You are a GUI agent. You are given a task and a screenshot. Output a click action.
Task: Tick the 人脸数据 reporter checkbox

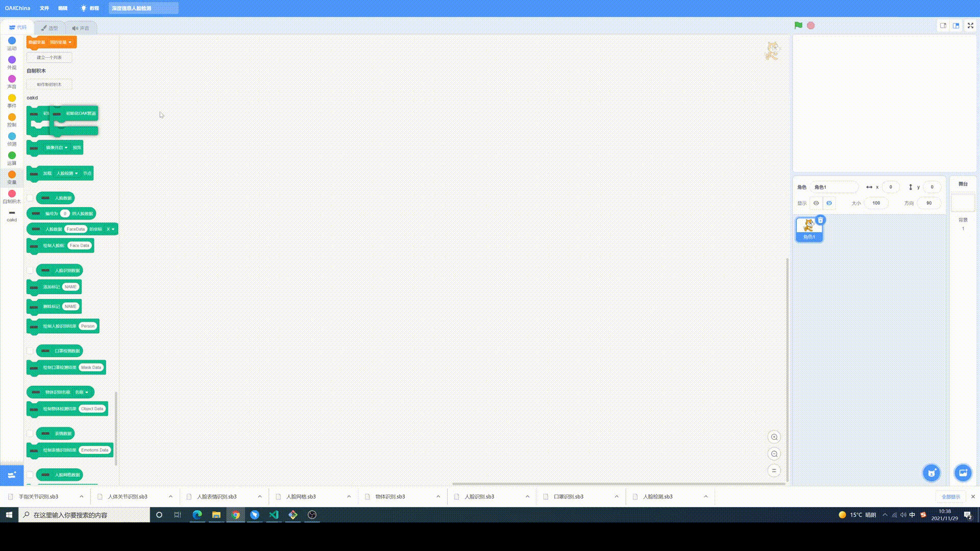[30, 198]
